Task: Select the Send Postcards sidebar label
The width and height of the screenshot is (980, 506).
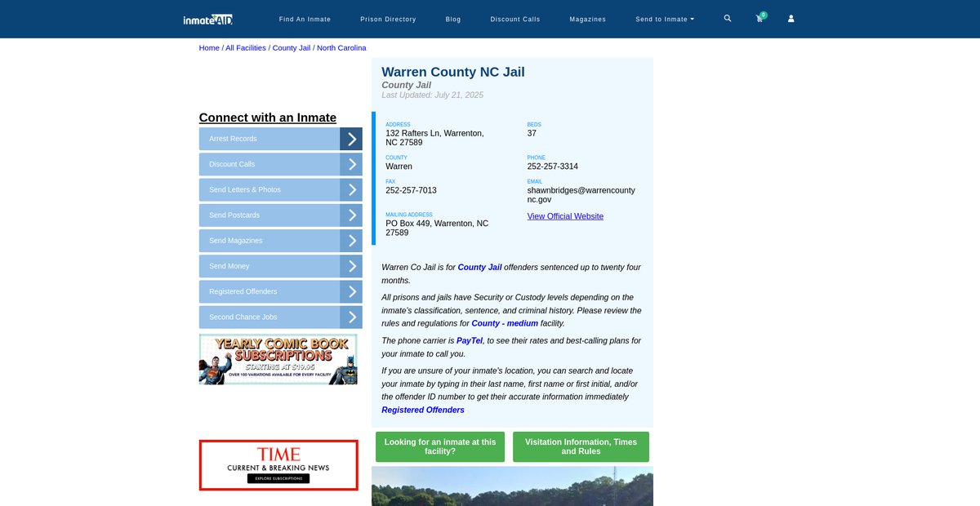Action: click(234, 215)
